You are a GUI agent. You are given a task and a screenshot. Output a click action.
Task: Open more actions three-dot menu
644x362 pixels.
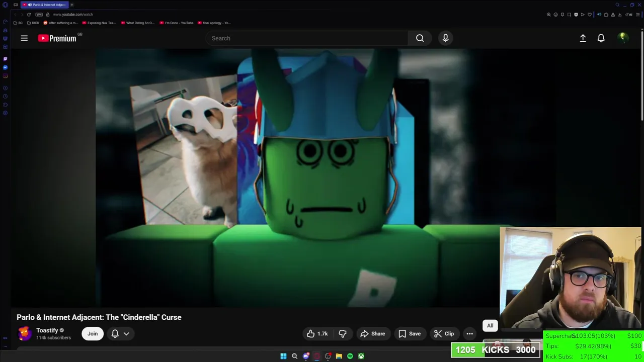pyautogui.click(x=469, y=334)
